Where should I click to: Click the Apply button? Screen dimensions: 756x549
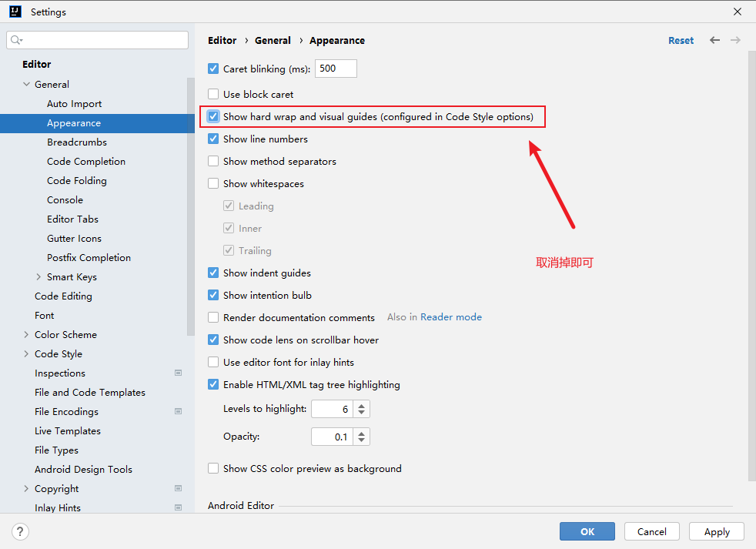coord(716,531)
